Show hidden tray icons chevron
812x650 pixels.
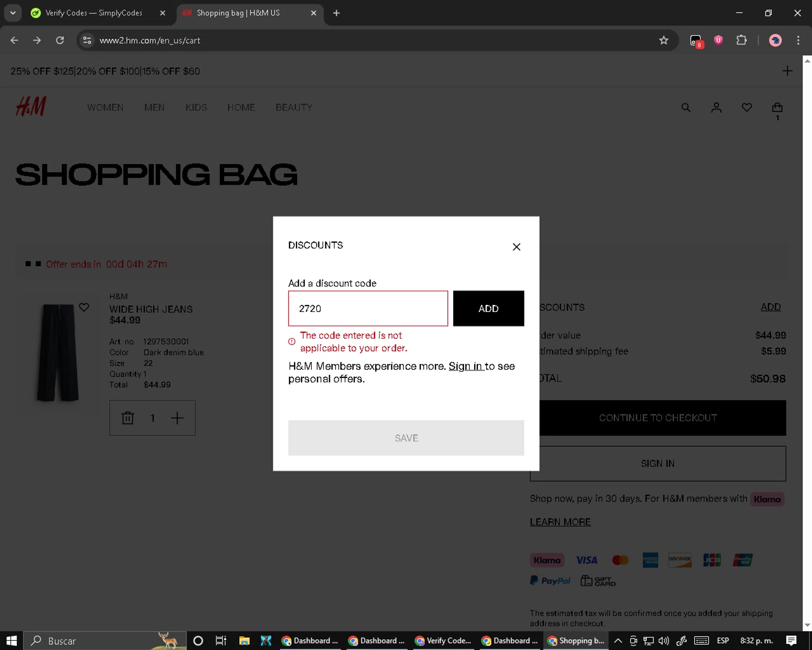coord(618,641)
